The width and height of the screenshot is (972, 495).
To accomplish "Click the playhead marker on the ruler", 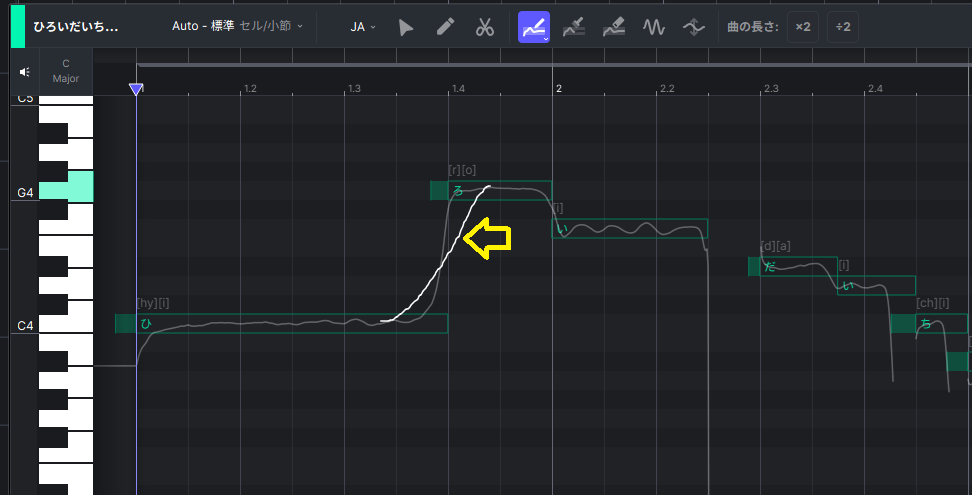I will [x=136, y=90].
